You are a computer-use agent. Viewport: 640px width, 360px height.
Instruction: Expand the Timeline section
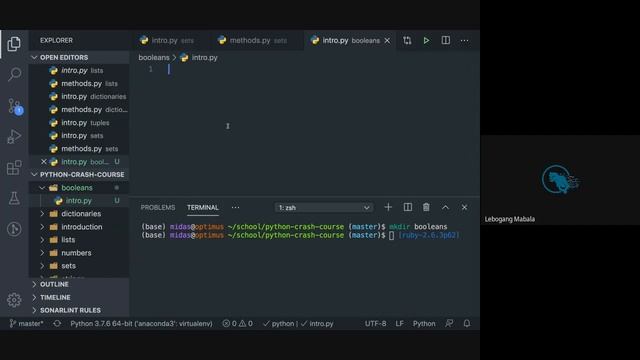pyautogui.click(x=34, y=298)
